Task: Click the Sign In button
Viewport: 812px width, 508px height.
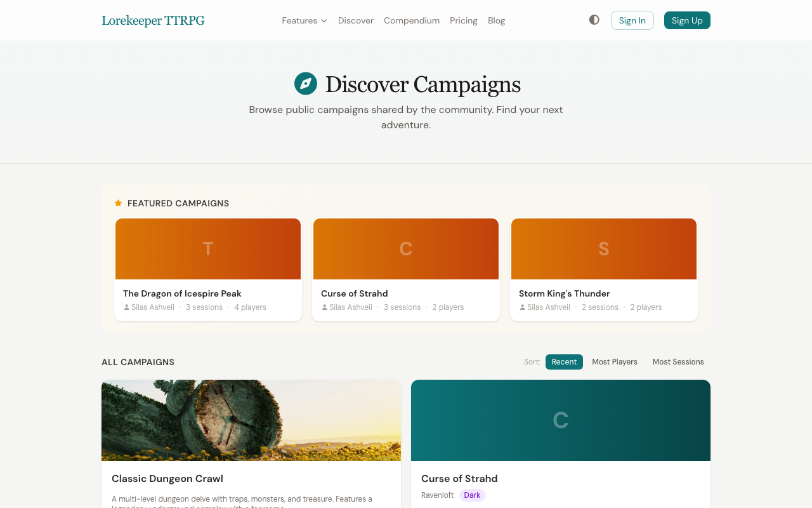Action: pyautogui.click(x=632, y=20)
